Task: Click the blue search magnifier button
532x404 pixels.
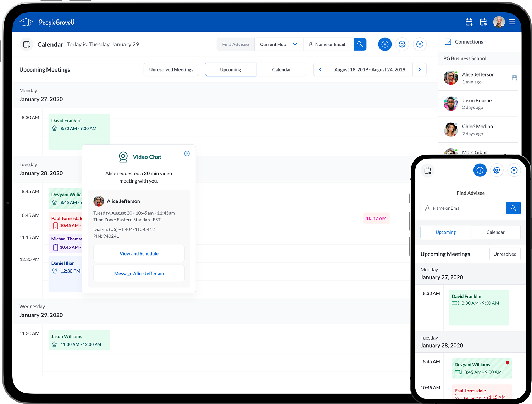Action: point(360,44)
